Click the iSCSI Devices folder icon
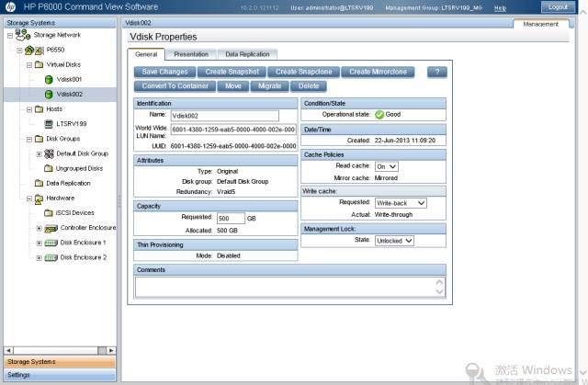 49,213
